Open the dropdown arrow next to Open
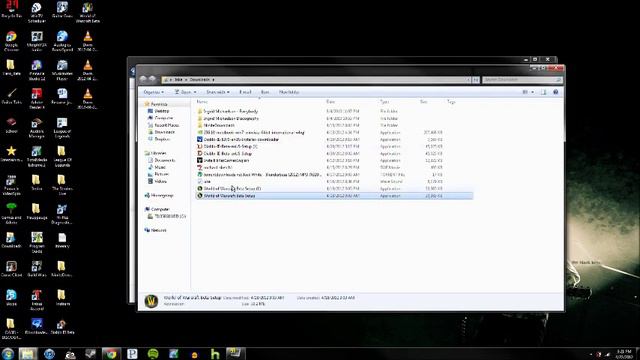The image size is (640, 360). pos(195,92)
